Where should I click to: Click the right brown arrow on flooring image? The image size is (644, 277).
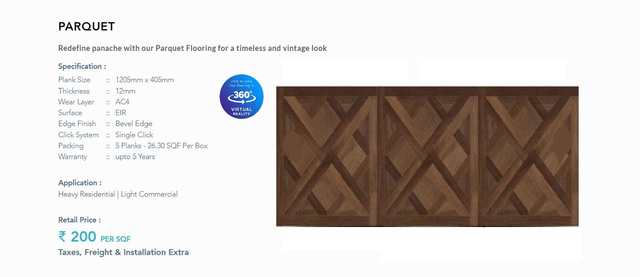[563, 144]
